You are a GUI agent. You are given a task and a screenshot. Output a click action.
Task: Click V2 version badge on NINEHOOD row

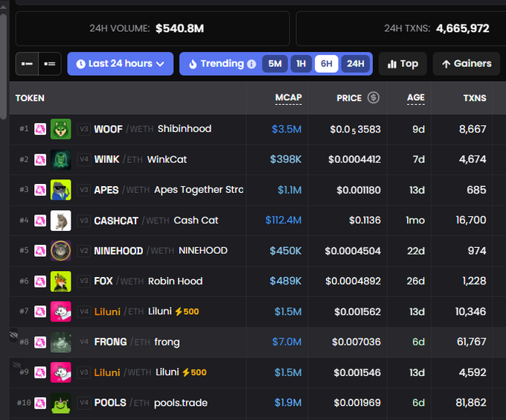83,251
